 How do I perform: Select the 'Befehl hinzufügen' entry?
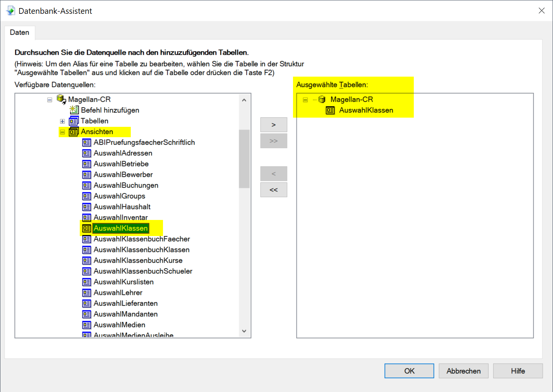pyautogui.click(x=110, y=110)
